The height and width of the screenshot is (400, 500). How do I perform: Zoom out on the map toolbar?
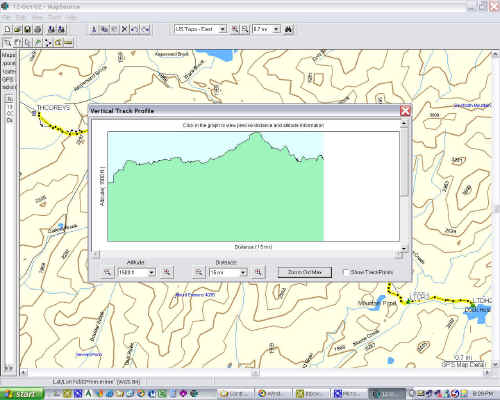tap(245, 29)
